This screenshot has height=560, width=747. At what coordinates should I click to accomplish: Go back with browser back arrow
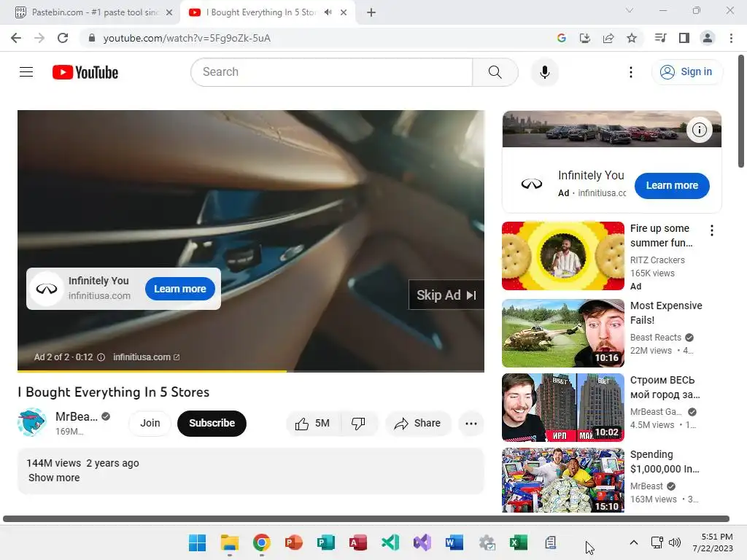[x=16, y=38]
